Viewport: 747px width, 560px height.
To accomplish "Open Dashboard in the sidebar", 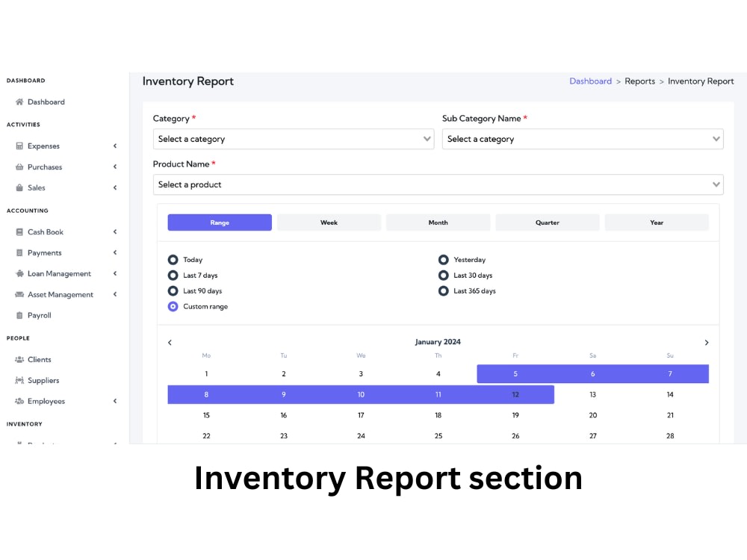I will point(46,102).
